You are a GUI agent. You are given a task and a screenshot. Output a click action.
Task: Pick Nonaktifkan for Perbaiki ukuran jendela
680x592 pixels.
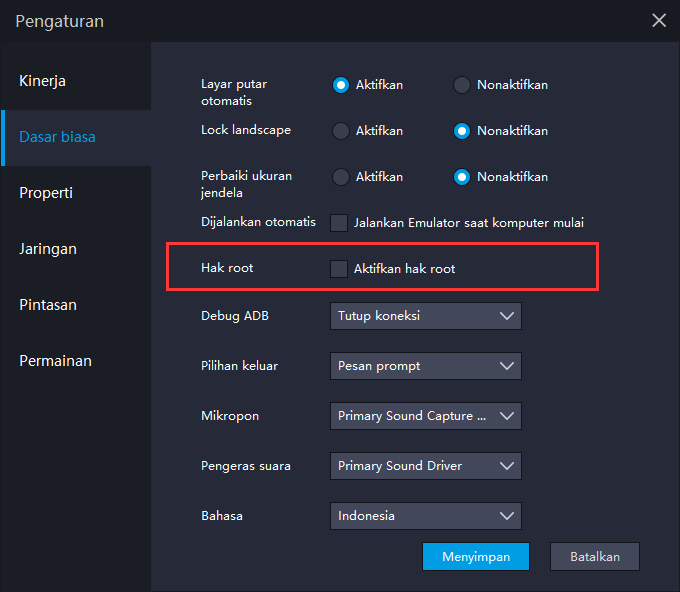coord(461,177)
